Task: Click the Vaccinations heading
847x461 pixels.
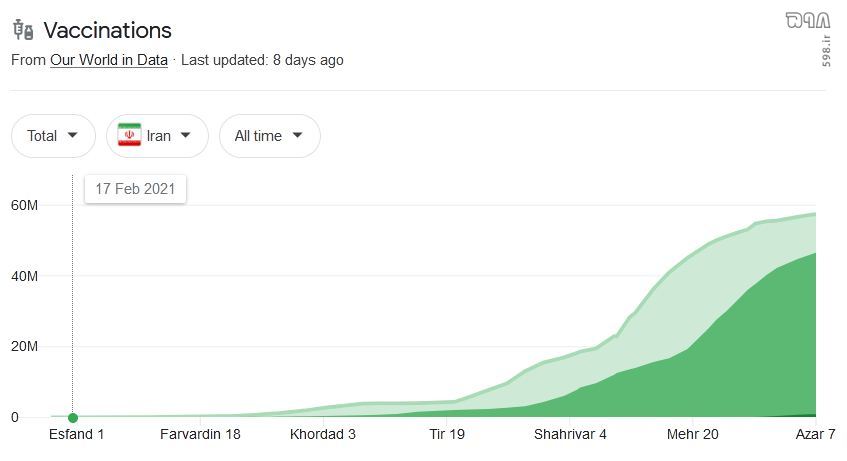Action: (x=107, y=30)
